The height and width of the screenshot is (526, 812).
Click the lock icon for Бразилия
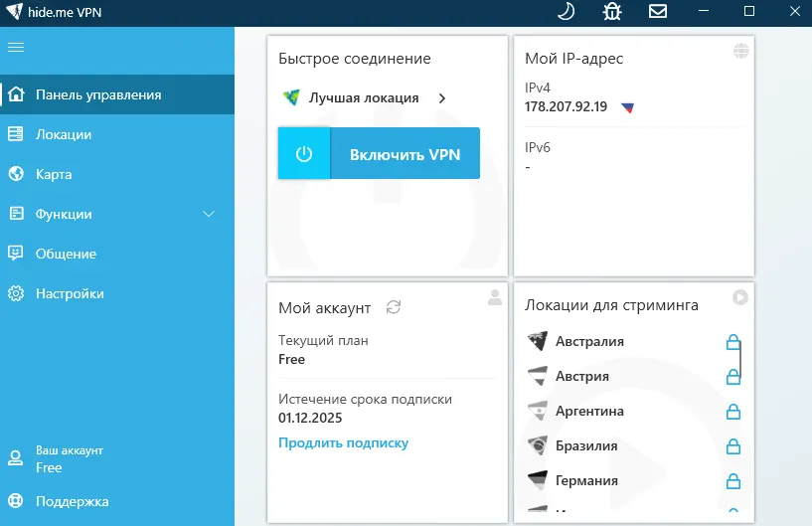point(733,446)
